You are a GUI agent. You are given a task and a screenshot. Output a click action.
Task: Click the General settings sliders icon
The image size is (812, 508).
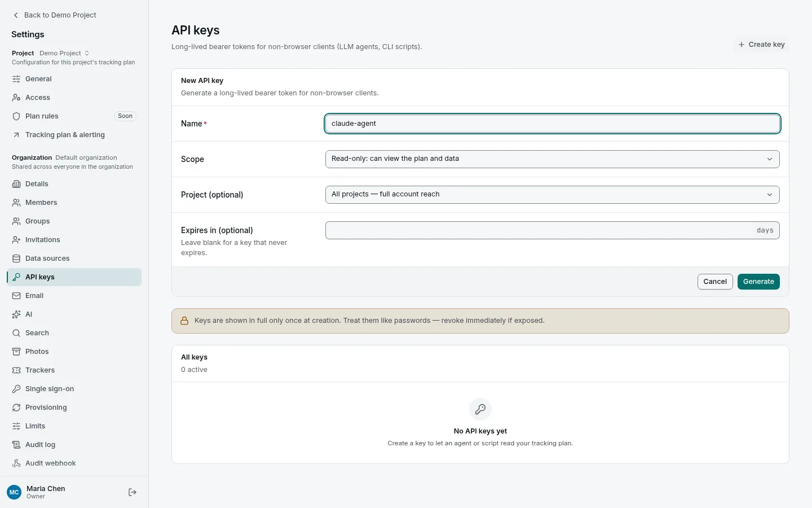coord(16,79)
